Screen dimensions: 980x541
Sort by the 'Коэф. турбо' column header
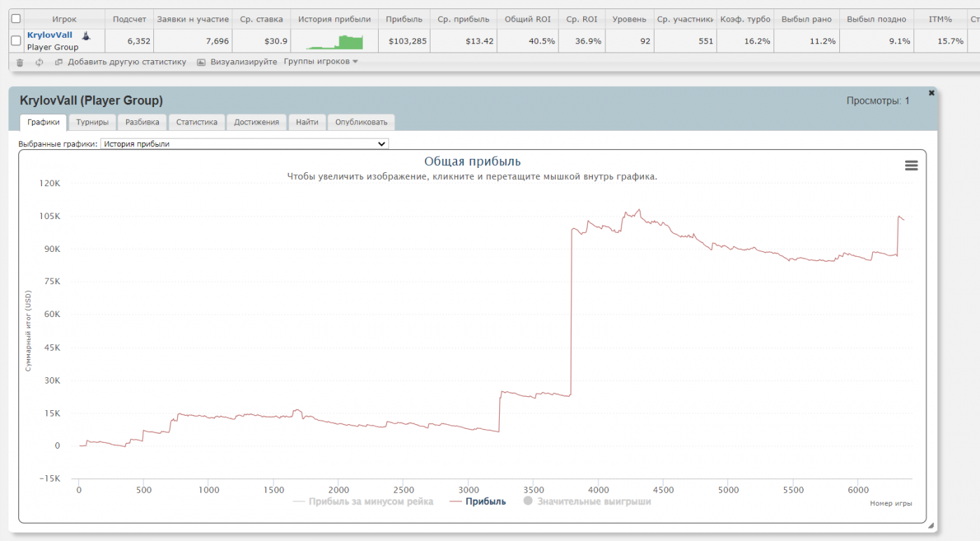745,19
